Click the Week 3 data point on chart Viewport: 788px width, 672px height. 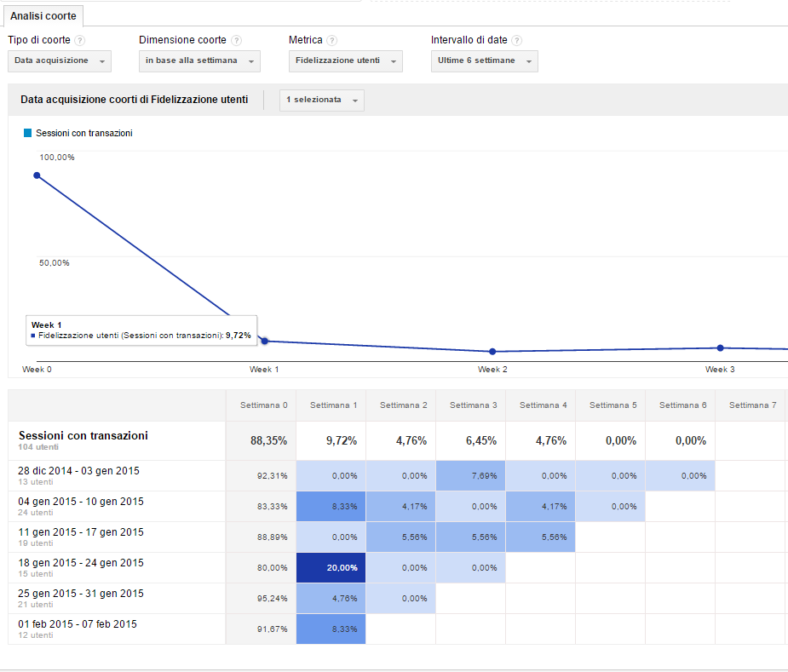click(x=720, y=347)
